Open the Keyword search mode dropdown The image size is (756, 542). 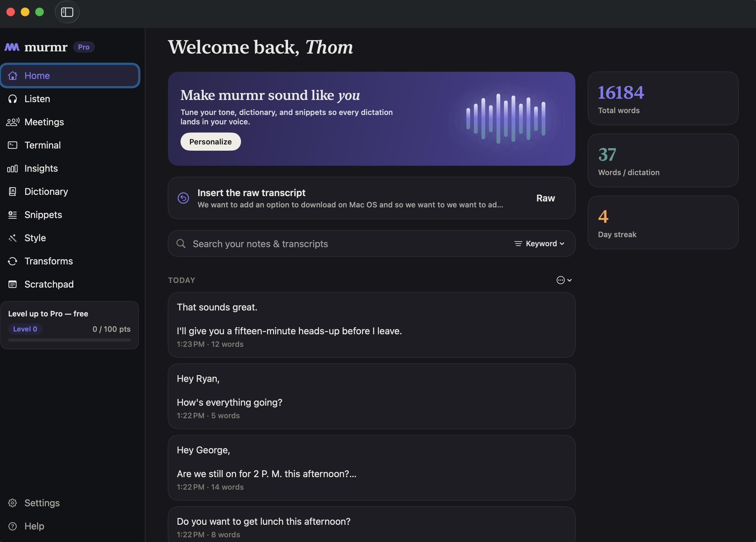click(539, 243)
